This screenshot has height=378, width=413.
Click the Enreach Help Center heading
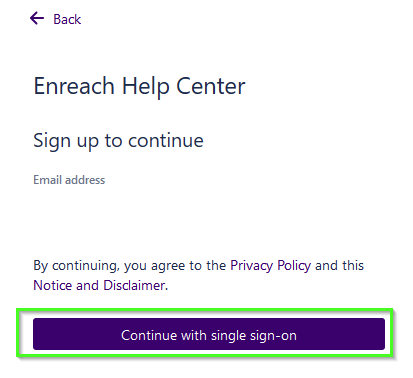tap(139, 87)
